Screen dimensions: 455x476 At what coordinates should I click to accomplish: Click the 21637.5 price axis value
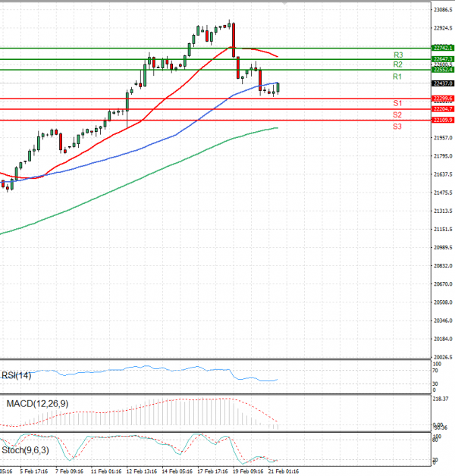443,174
